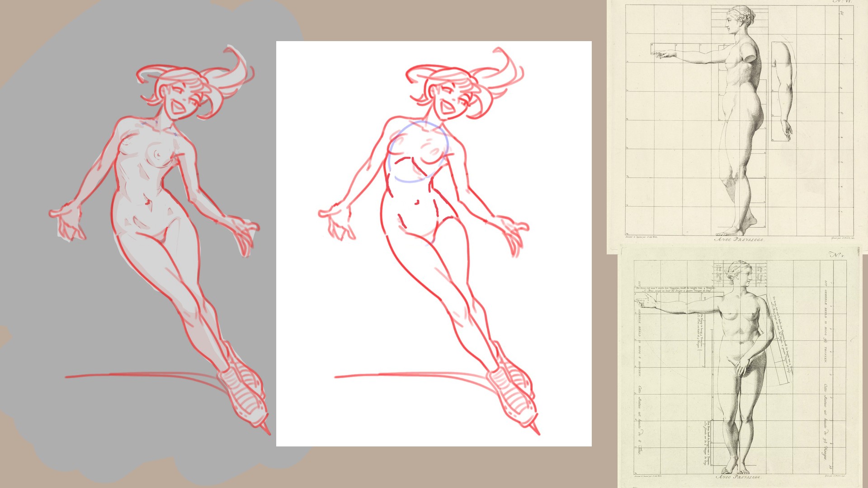Click the head of the side-view statue
This screenshot has height=488, width=868.
click(x=739, y=20)
